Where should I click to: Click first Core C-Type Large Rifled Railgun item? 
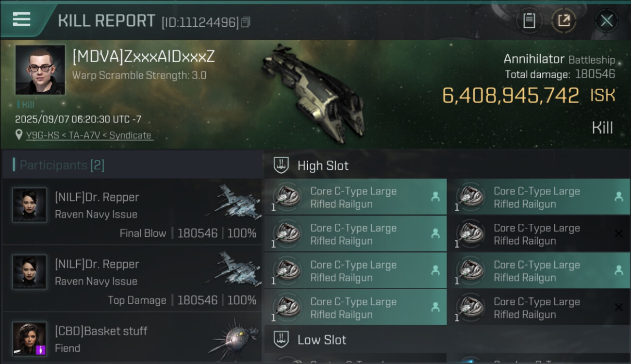[355, 197]
